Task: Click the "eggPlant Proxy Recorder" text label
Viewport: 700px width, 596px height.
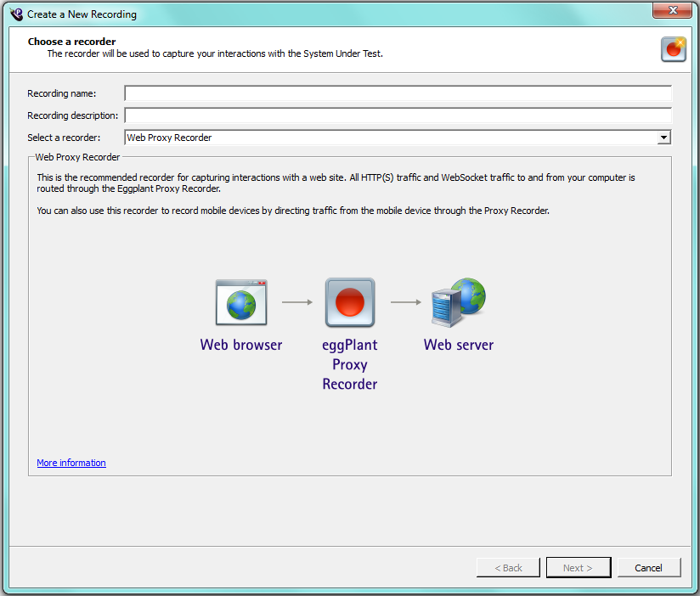Action: tap(350, 364)
